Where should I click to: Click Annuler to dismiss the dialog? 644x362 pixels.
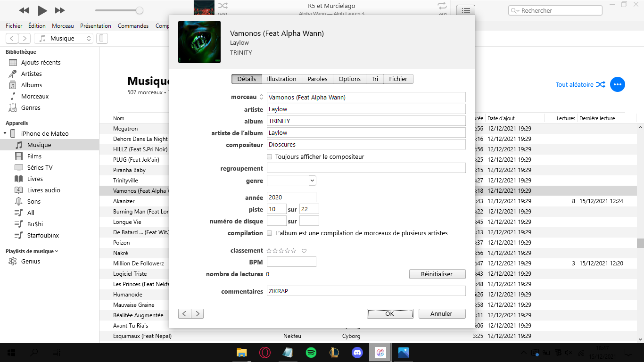pos(441,314)
